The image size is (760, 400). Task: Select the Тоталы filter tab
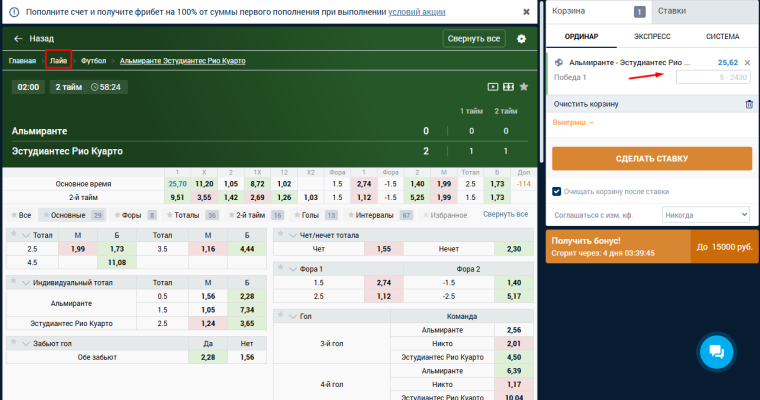pos(191,215)
